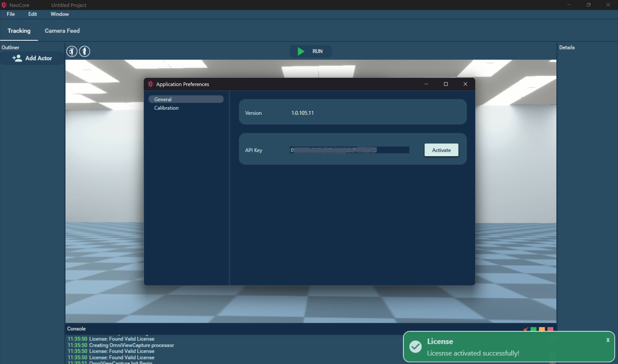Maximize the Application Preferences dialog

446,84
